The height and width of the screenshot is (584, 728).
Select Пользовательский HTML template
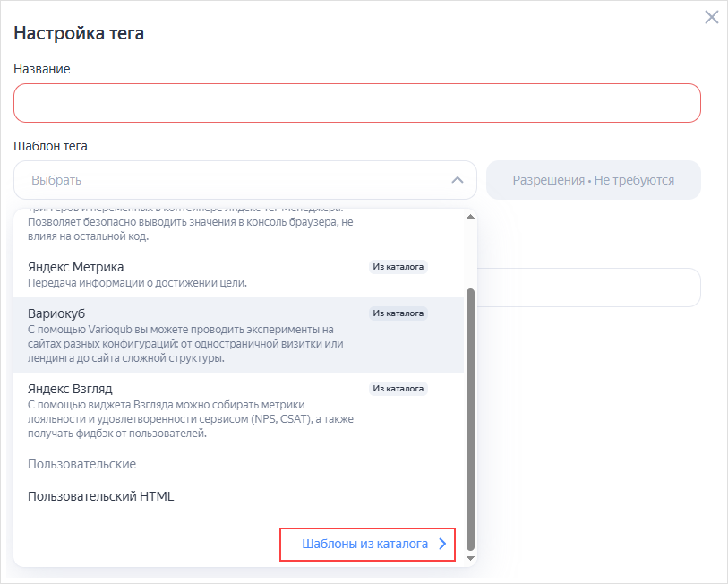[100, 496]
